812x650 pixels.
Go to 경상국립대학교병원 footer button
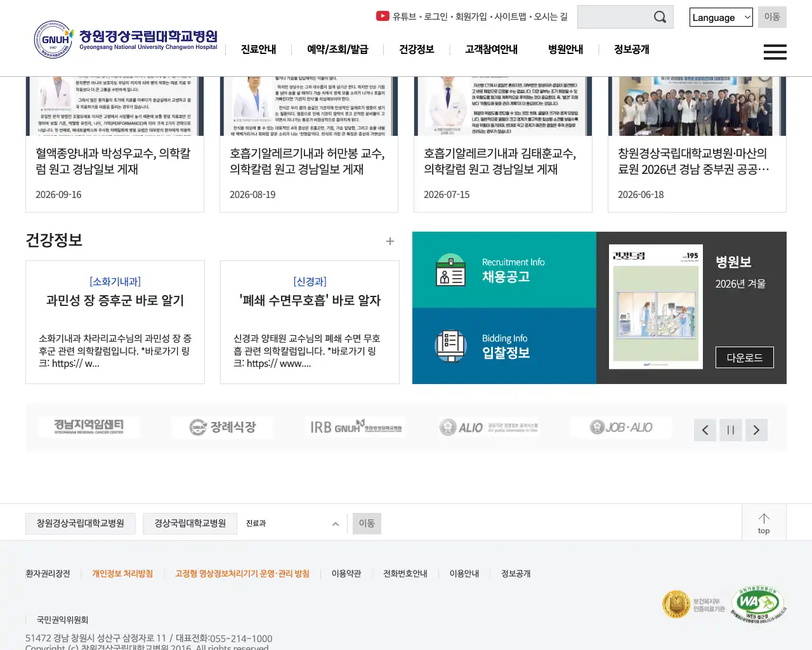(190, 524)
